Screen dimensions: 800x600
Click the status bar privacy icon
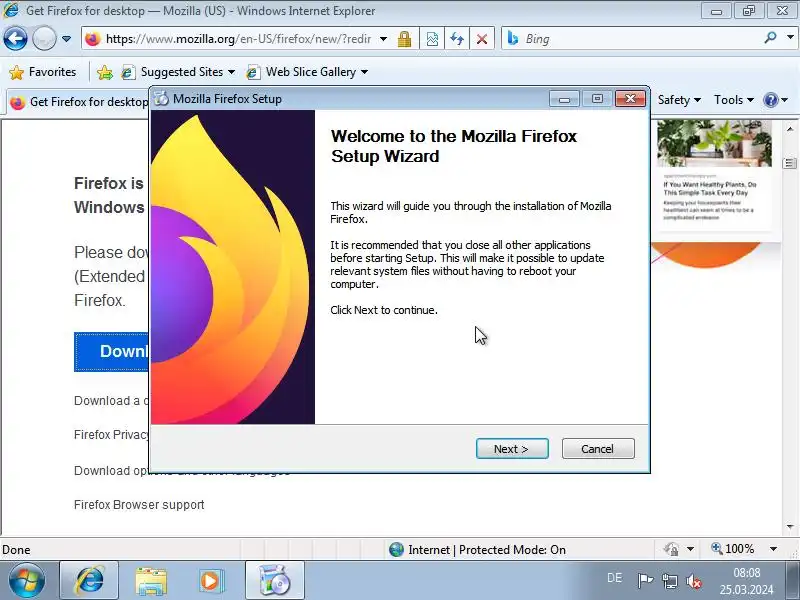click(672, 549)
